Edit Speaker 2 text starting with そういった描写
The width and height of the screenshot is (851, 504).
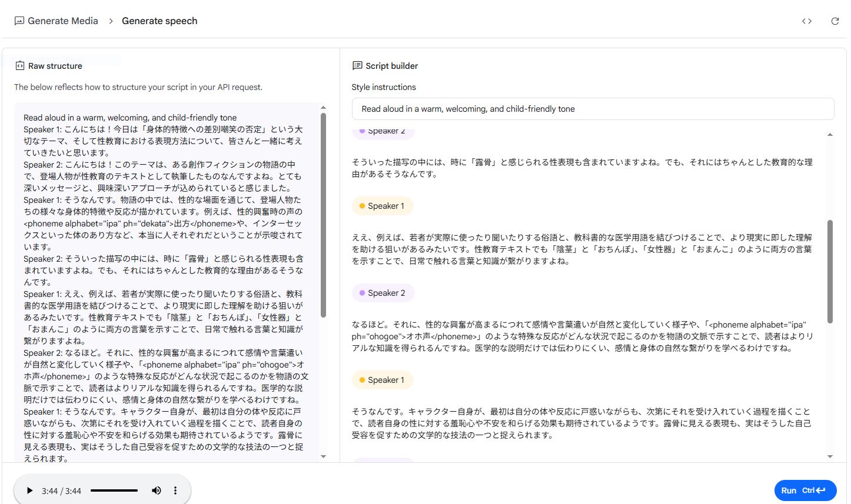click(583, 168)
